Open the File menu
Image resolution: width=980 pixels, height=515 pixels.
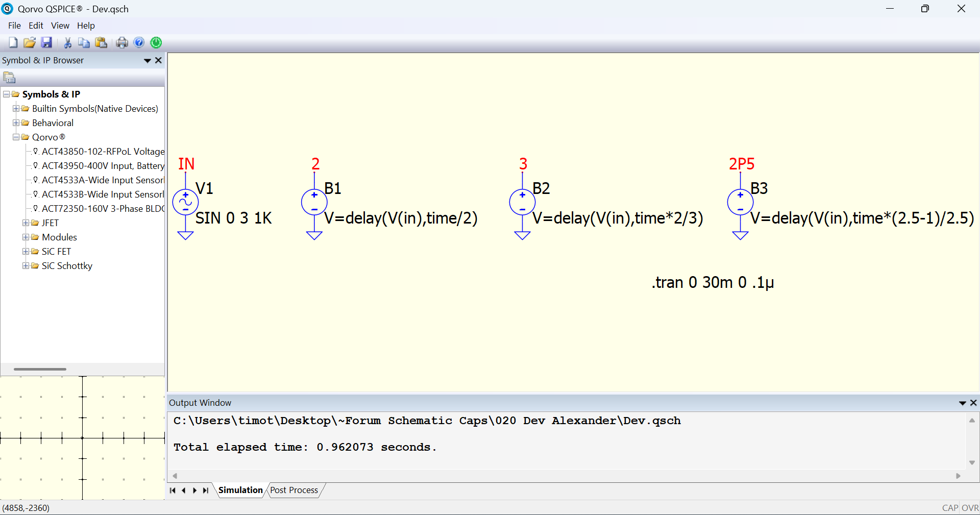tap(14, 26)
